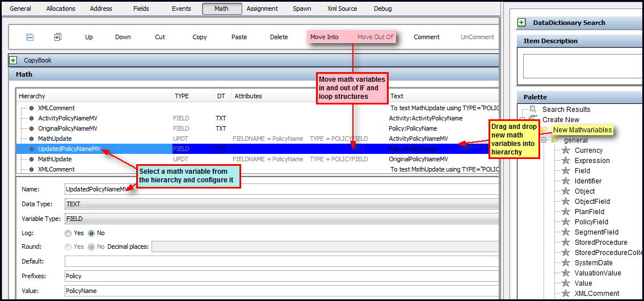
Task: Click the general folder icon in palette
Action: pyautogui.click(x=555, y=140)
